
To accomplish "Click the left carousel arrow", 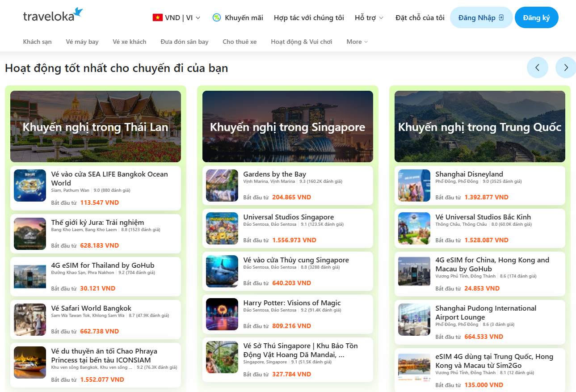I will click(538, 67).
